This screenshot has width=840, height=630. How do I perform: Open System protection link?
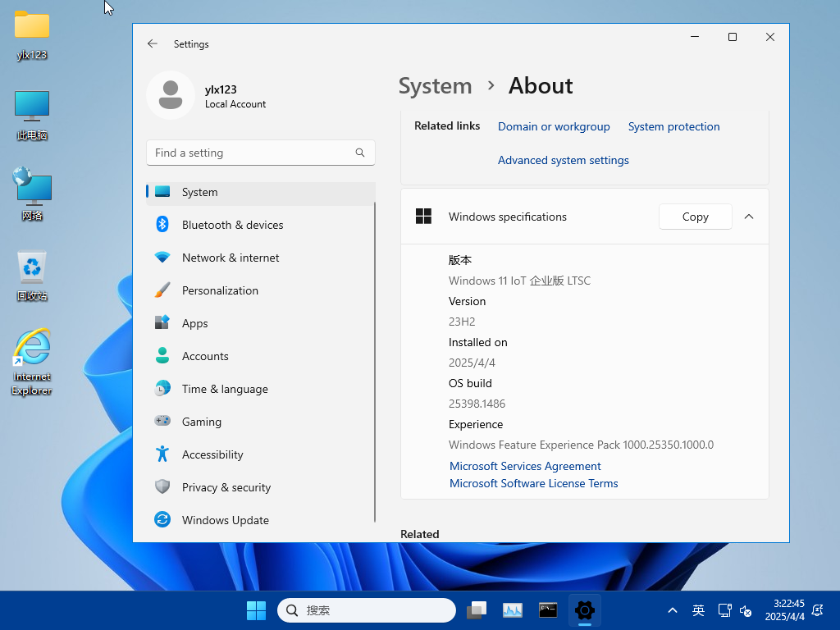(673, 126)
